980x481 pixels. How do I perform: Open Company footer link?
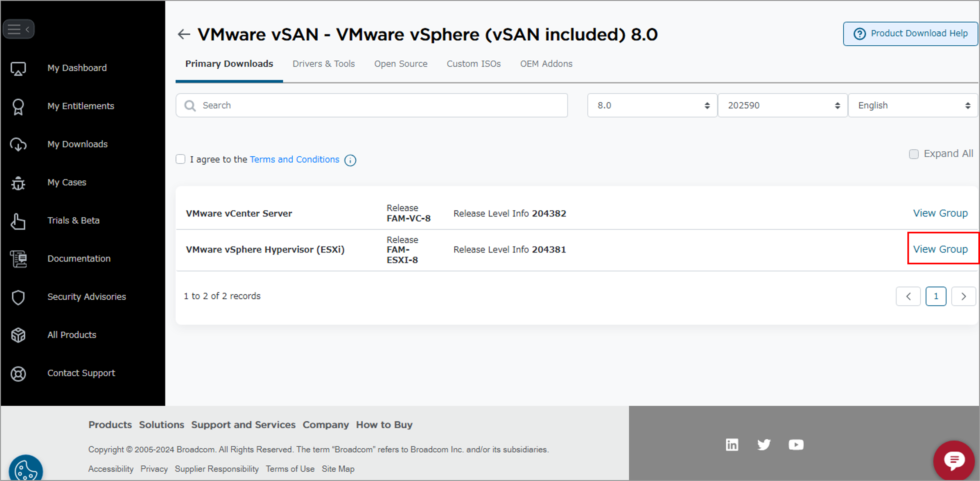[x=326, y=425]
